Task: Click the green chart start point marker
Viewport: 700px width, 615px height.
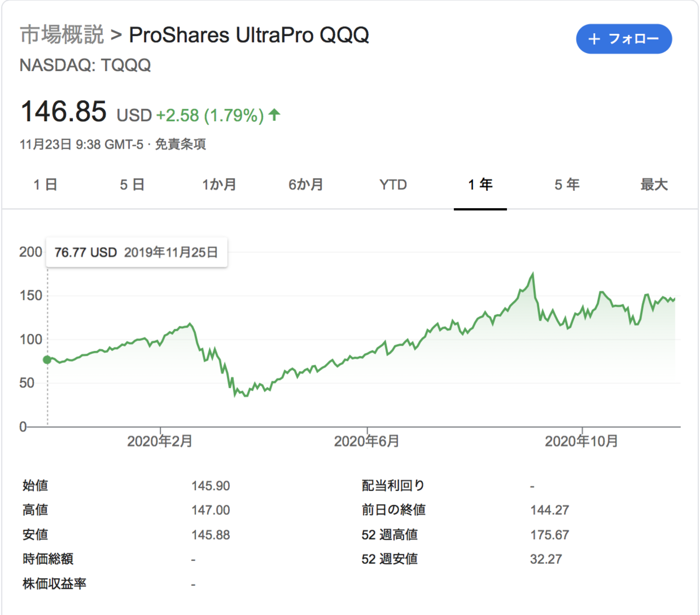Action: click(47, 360)
